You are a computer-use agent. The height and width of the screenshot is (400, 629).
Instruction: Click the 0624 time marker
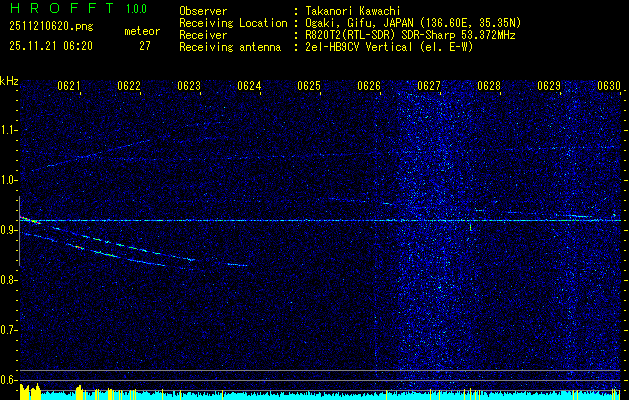[249, 86]
